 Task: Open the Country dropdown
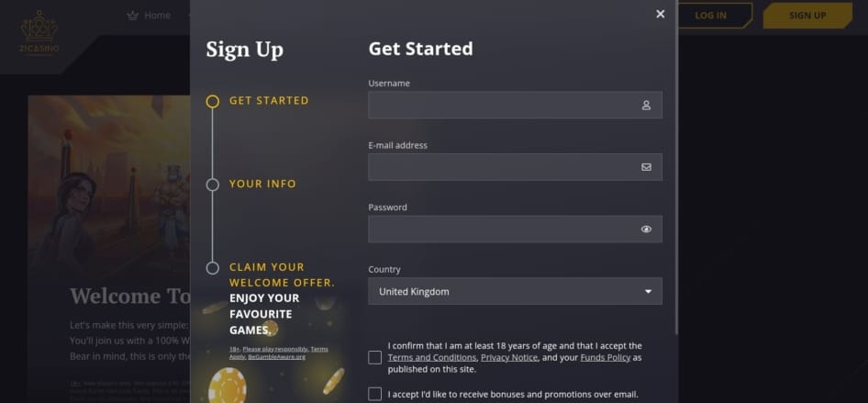pyautogui.click(x=505, y=292)
